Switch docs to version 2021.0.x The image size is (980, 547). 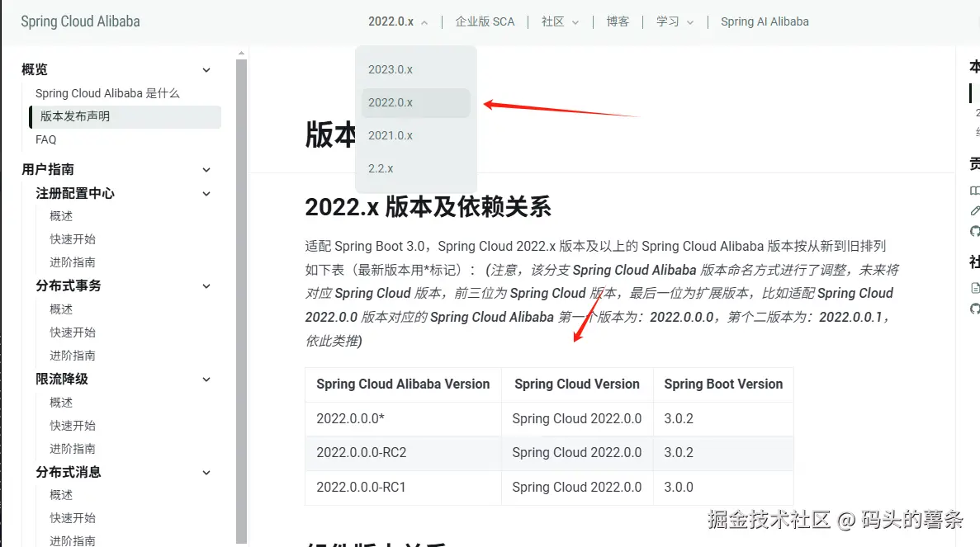coord(415,135)
